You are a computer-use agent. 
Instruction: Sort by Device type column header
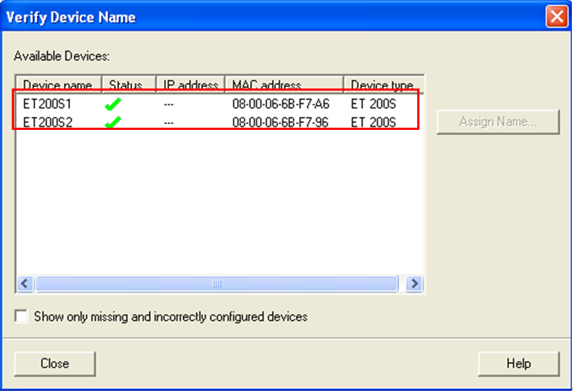[x=384, y=84]
